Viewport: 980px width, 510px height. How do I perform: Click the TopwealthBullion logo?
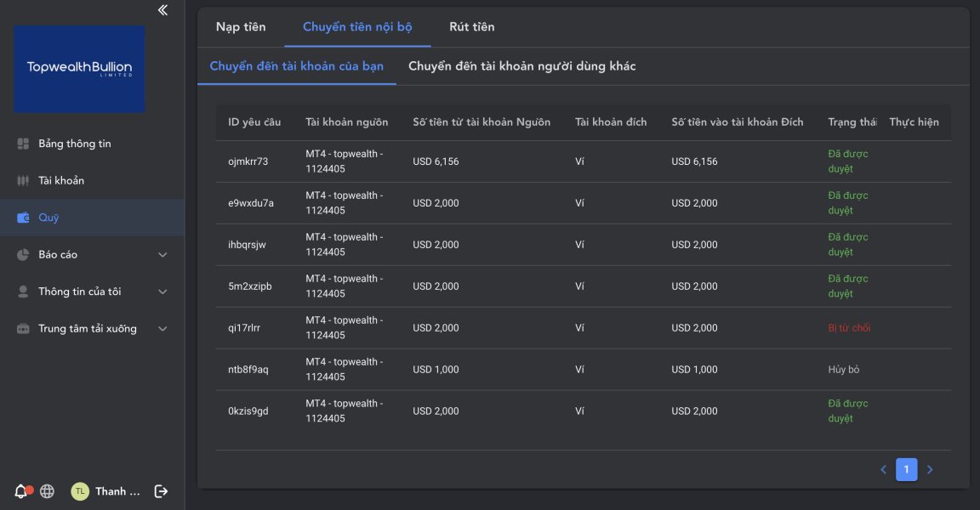pyautogui.click(x=79, y=68)
